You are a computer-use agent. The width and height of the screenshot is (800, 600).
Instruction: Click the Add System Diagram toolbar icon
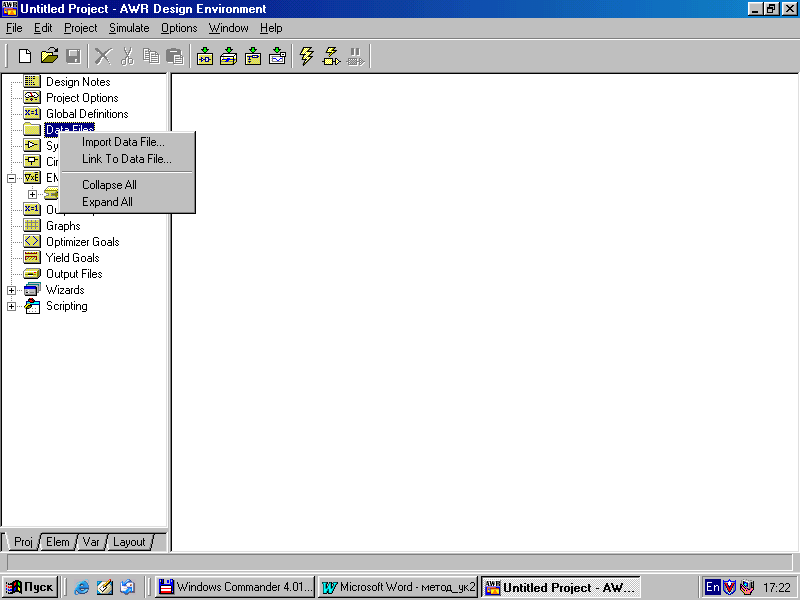pos(205,56)
